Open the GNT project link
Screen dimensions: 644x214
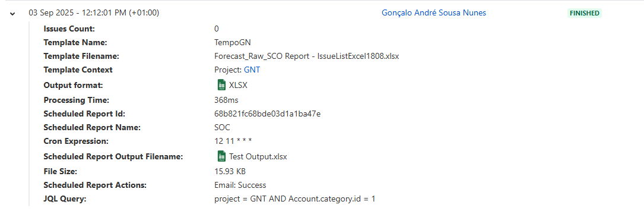tap(252, 70)
